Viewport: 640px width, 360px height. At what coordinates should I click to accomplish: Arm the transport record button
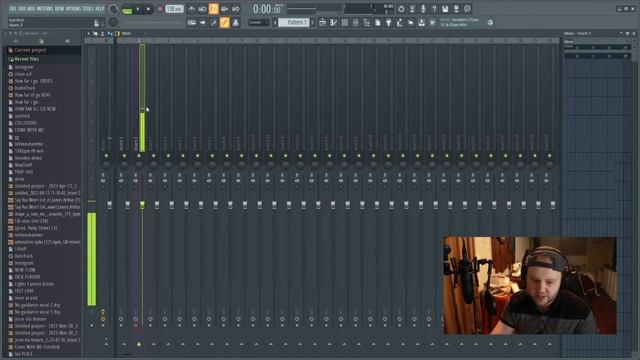pos(160,9)
